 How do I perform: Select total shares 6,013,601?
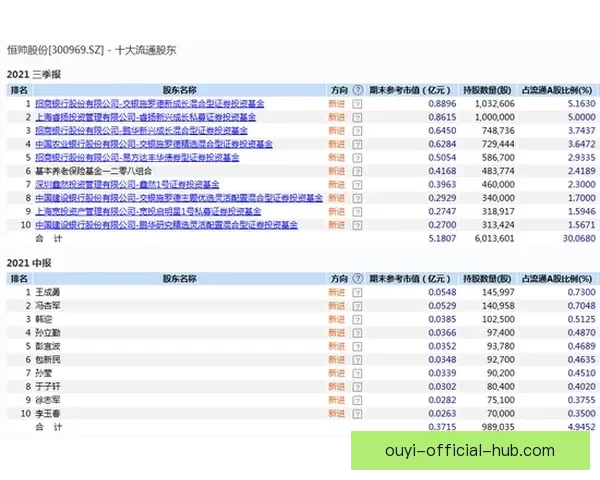(494, 238)
